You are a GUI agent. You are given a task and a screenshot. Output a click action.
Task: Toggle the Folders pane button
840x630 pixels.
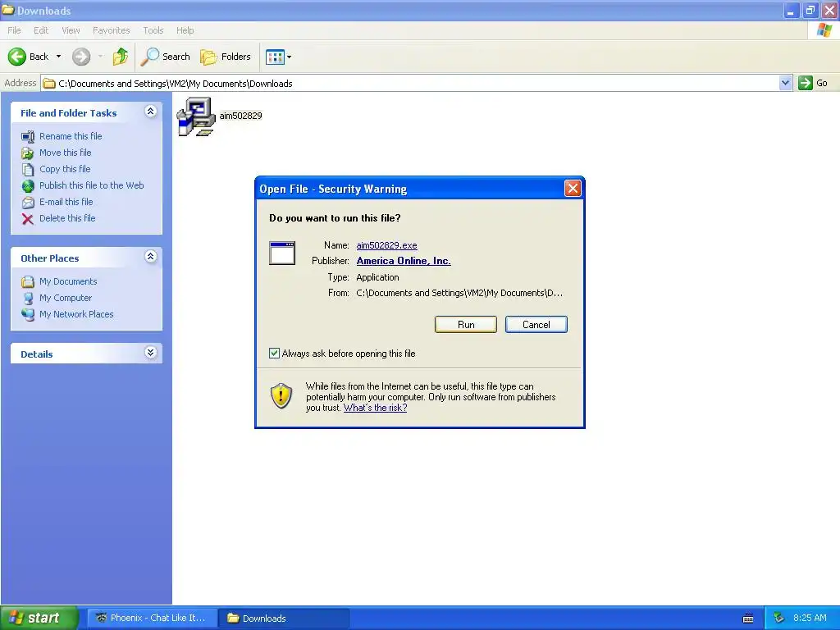coord(226,57)
